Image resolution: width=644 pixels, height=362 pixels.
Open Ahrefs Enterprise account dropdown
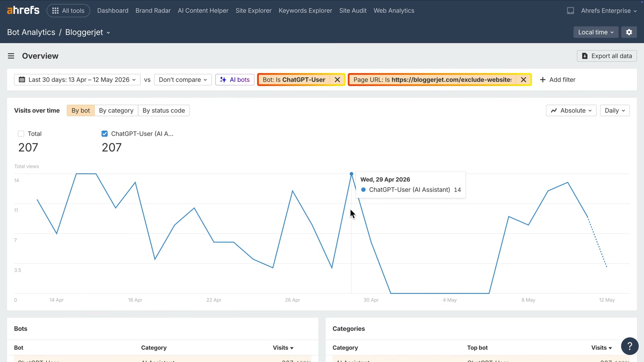point(609,11)
